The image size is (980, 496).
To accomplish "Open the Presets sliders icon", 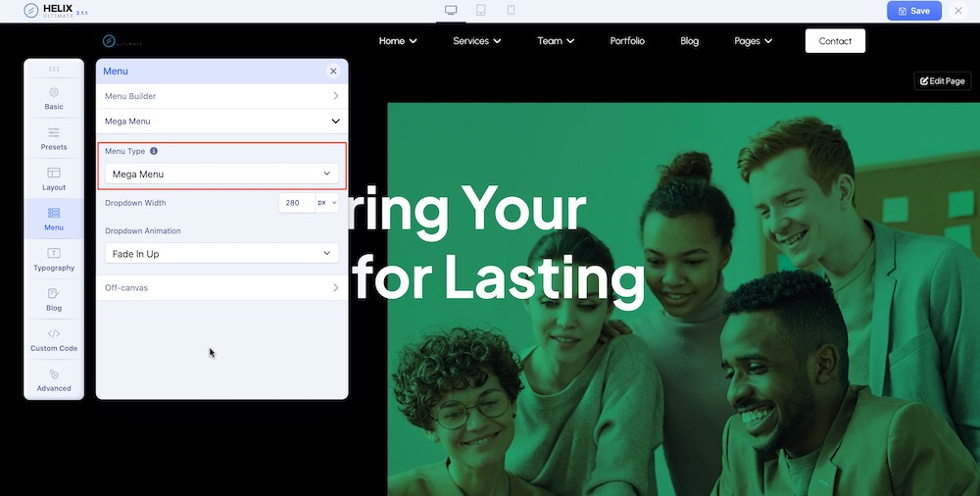I will (54, 132).
